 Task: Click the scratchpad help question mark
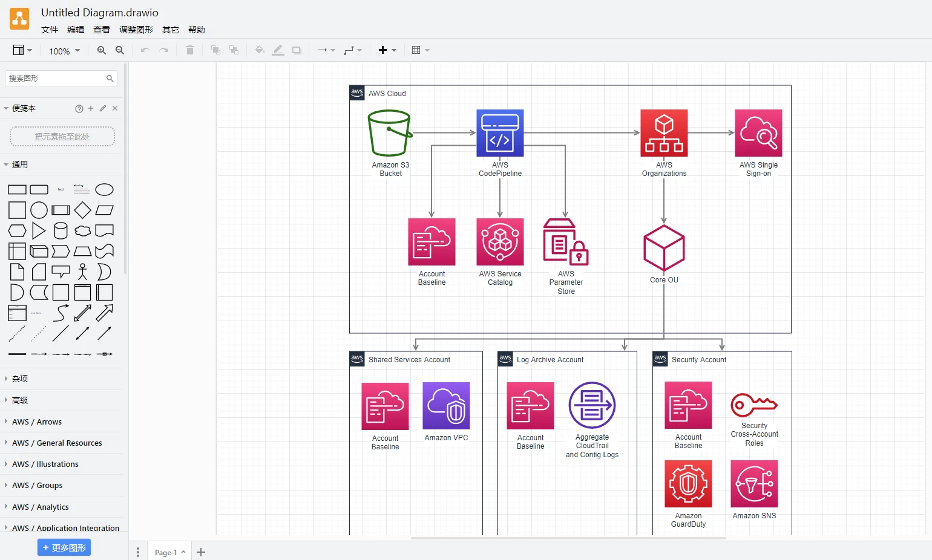point(79,109)
